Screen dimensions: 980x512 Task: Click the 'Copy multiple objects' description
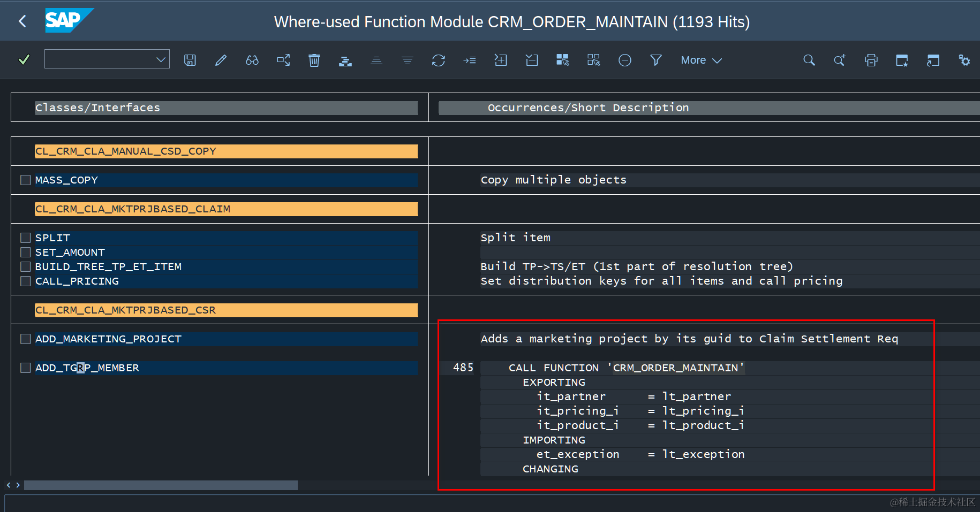click(553, 180)
